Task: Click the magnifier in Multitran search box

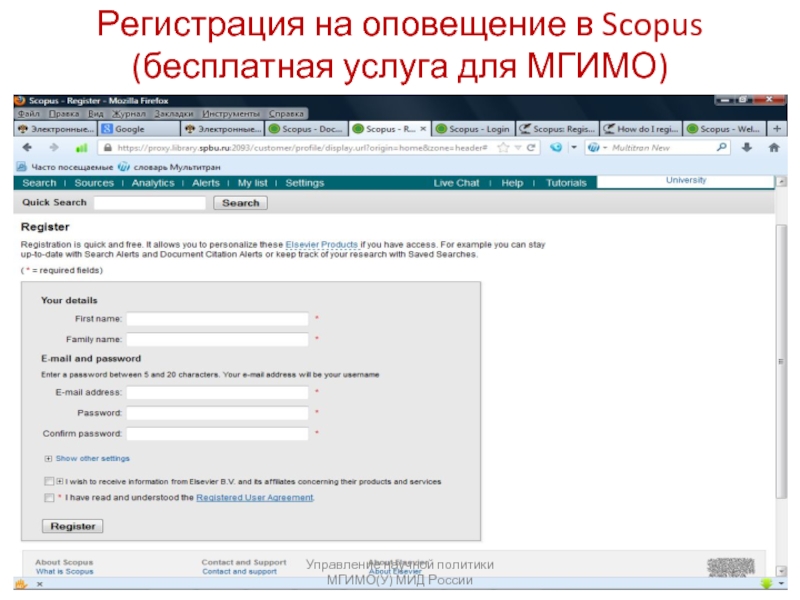Action: coord(721,147)
